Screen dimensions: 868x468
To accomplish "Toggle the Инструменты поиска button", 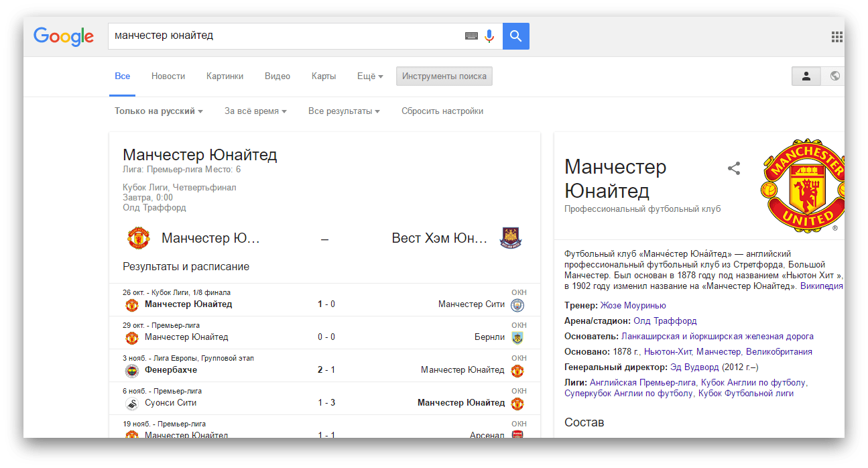I will coord(444,76).
